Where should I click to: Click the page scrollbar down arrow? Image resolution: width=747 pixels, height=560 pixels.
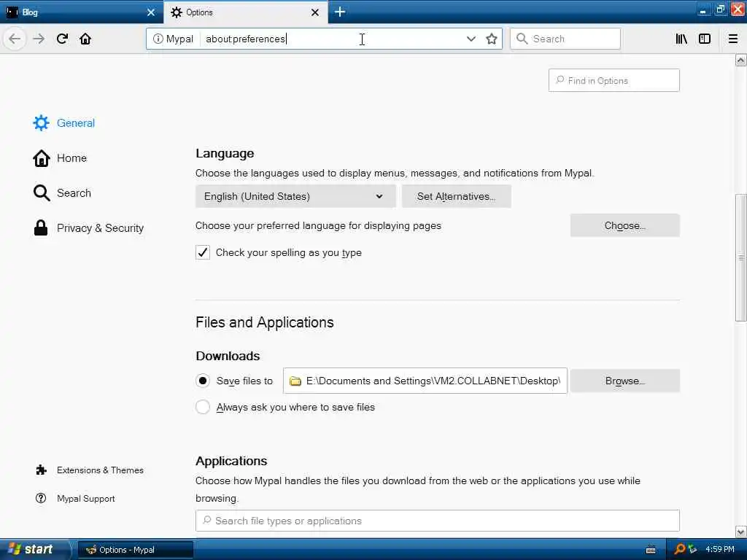click(x=740, y=532)
